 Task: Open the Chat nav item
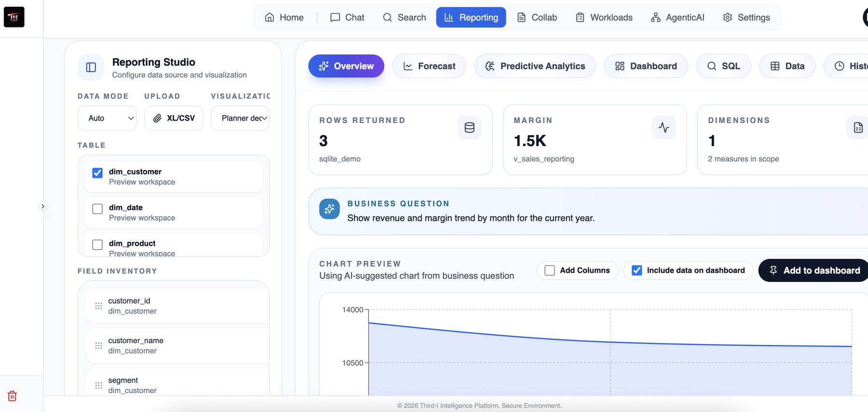347,17
